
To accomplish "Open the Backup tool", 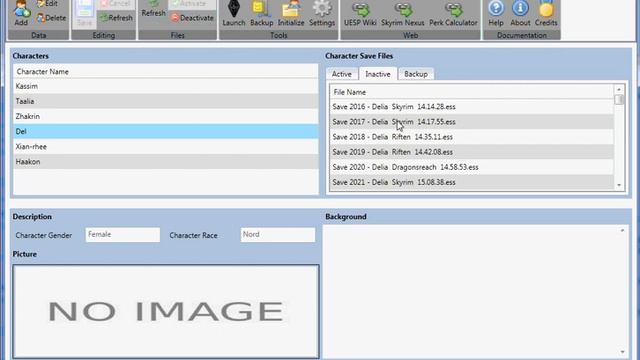I will (261, 14).
